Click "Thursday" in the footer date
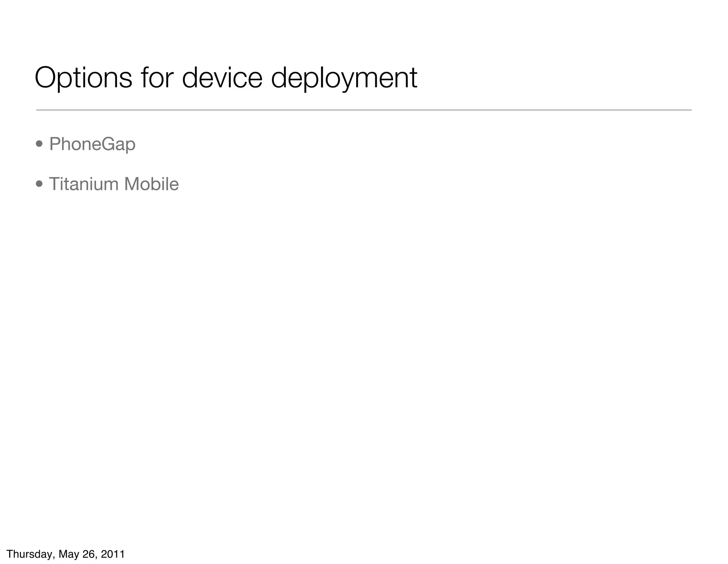The height and width of the screenshot is (564, 728). [x=30, y=554]
